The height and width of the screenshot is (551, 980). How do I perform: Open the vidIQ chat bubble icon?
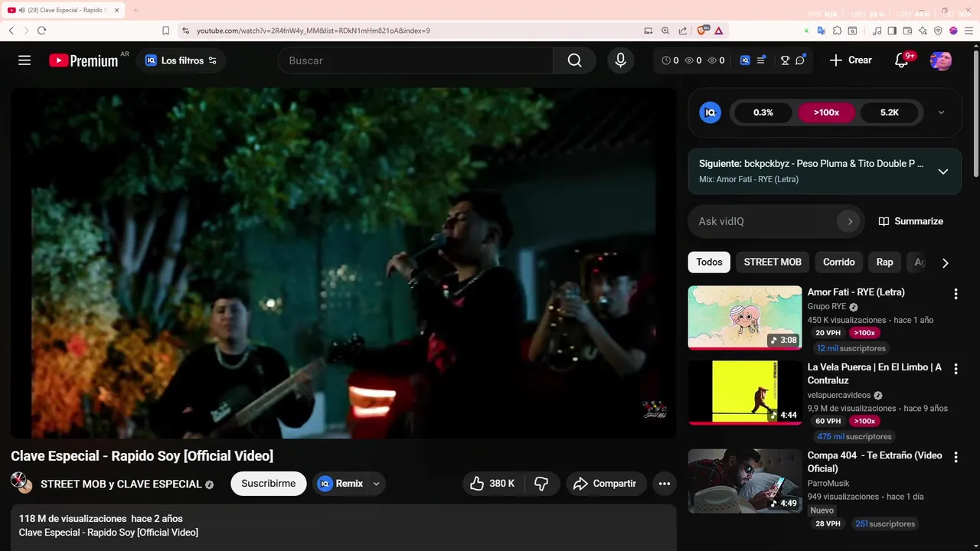click(x=800, y=60)
